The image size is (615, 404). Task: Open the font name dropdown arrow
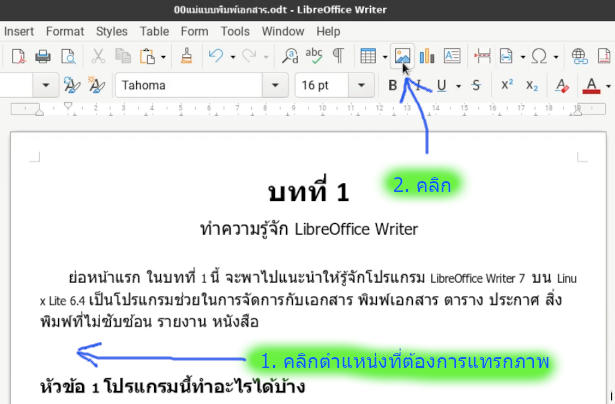pyautogui.click(x=275, y=85)
